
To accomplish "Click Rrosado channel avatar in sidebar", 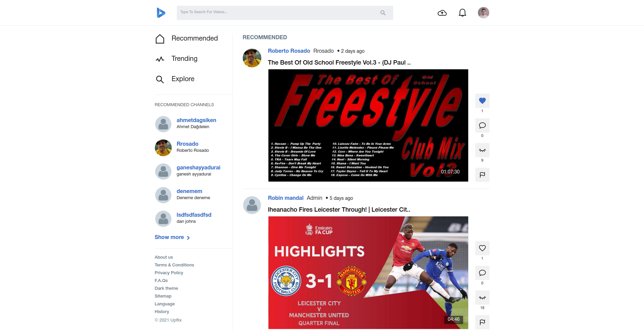I will (163, 148).
